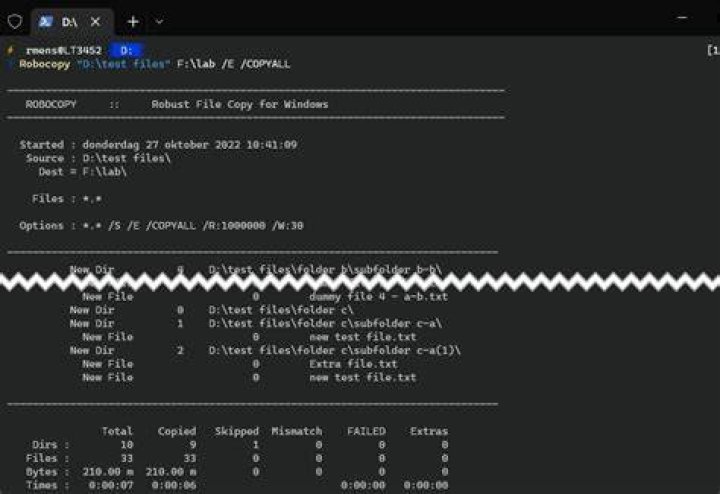Screen dimensions: 720x494
Task: Click the Robocopy command word
Action: pos(45,64)
